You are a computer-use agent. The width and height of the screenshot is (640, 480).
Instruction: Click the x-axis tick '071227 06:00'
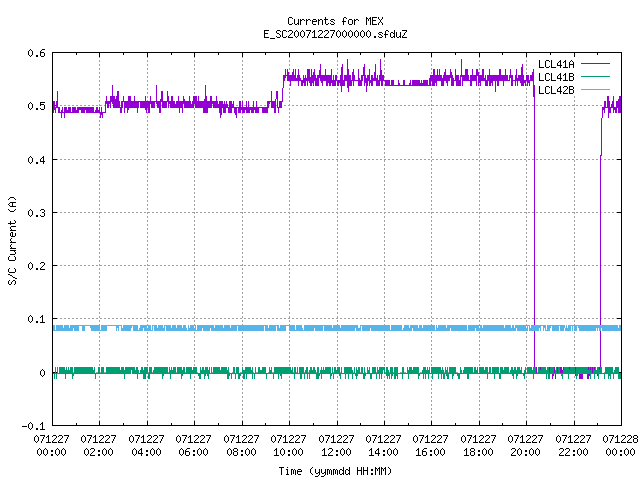(193, 446)
